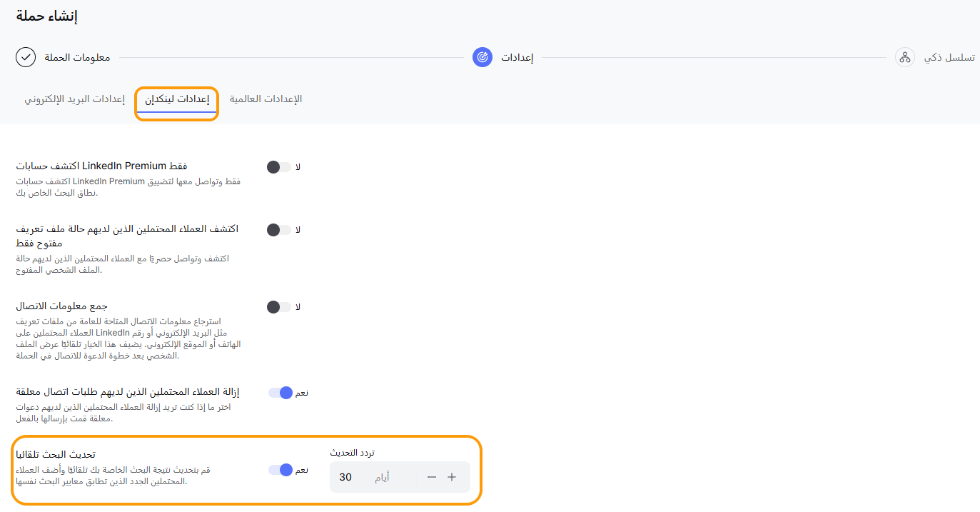Click the campaign info checkmark step icon
This screenshot has width=980, height=512.
pos(26,57)
